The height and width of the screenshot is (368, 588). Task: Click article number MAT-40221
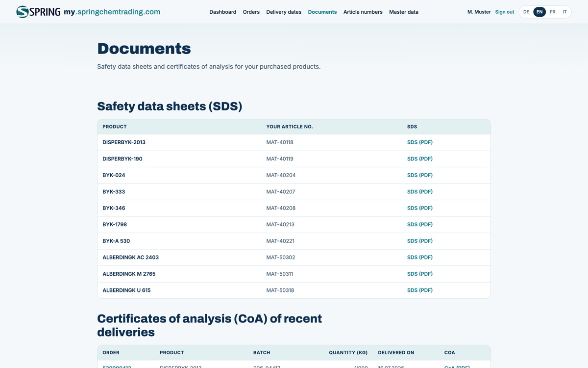[x=280, y=241]
